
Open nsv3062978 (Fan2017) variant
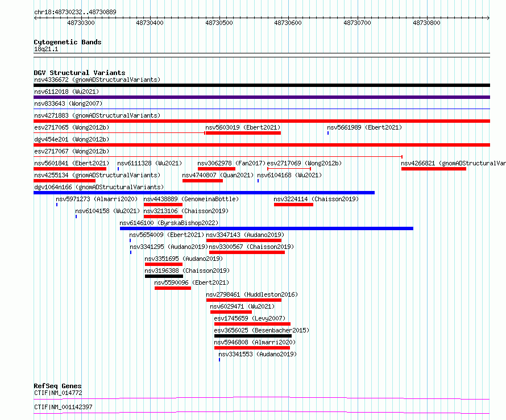click(231, 163)
